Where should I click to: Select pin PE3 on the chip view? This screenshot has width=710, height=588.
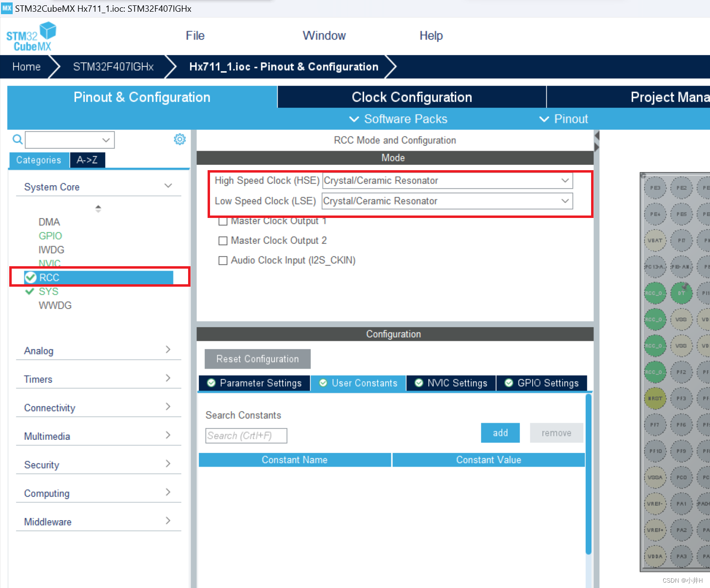point(655,188)
